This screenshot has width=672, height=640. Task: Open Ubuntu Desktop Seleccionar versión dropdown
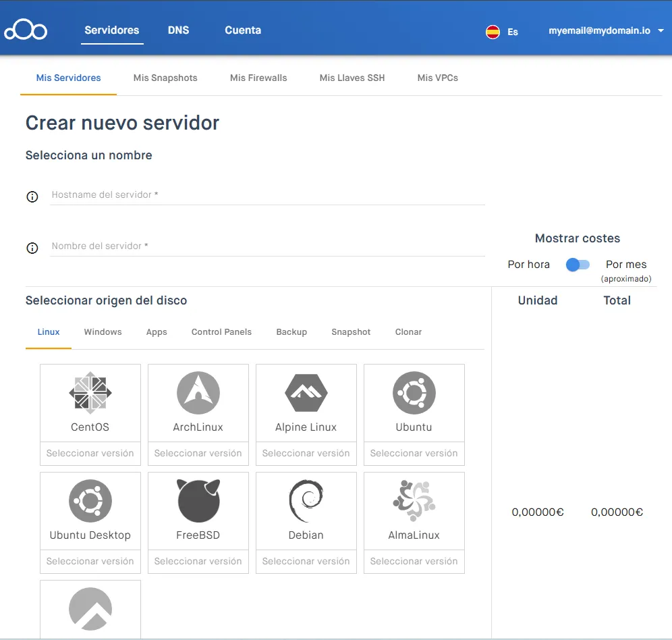point(90,561)
